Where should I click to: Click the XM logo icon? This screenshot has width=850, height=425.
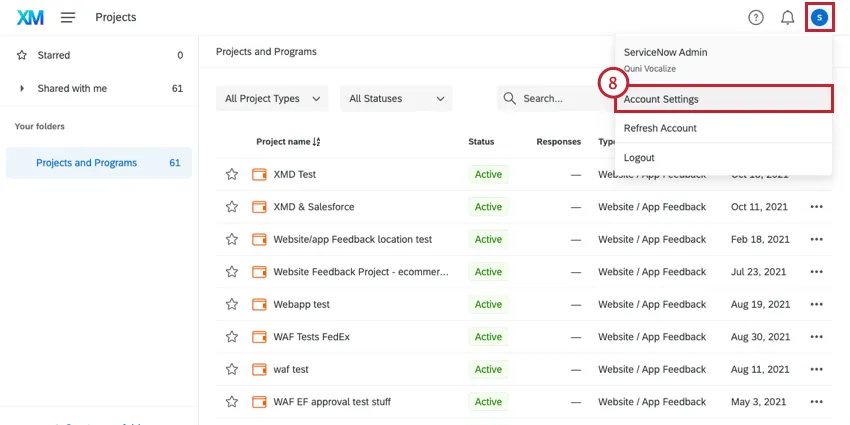(30, 17)
